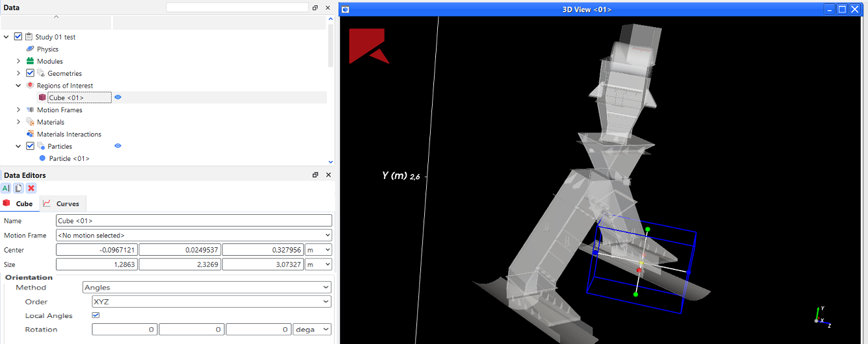Toggle visibility eye for Particles
Image resolution: width=868 pixels, height=344 pixels.
[x=118, y=146]
